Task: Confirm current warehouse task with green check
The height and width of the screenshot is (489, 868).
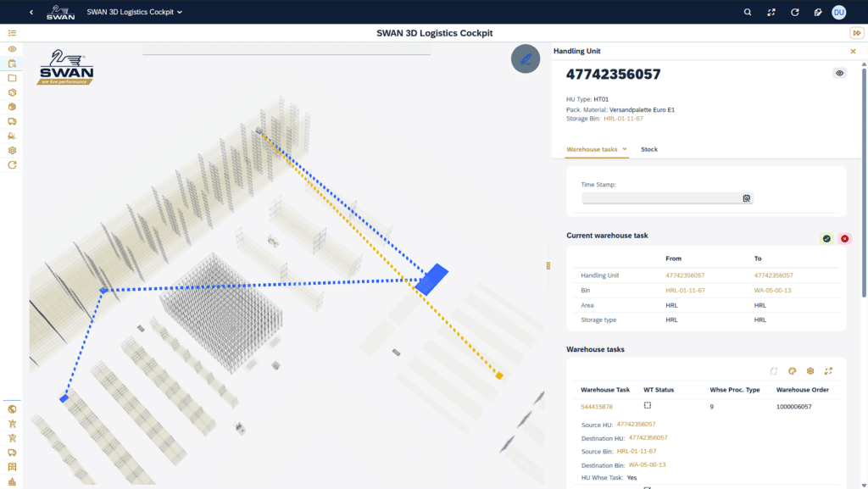Action: [x=826, y=238]
